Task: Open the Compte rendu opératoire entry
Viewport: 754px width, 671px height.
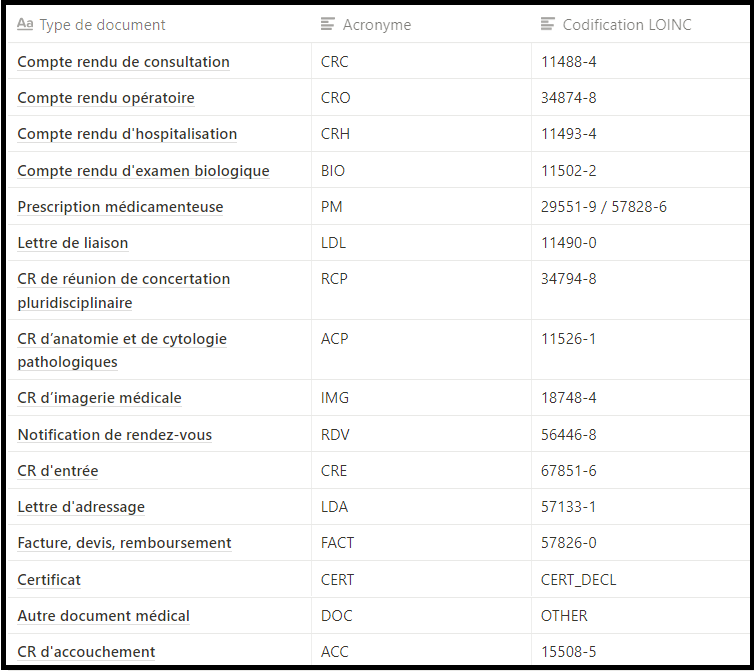Action: click(x=106, y=98)
